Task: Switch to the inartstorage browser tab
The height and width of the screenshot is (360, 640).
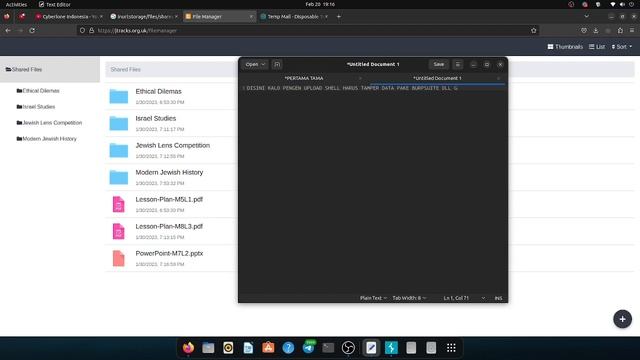Action: [144, 17]
